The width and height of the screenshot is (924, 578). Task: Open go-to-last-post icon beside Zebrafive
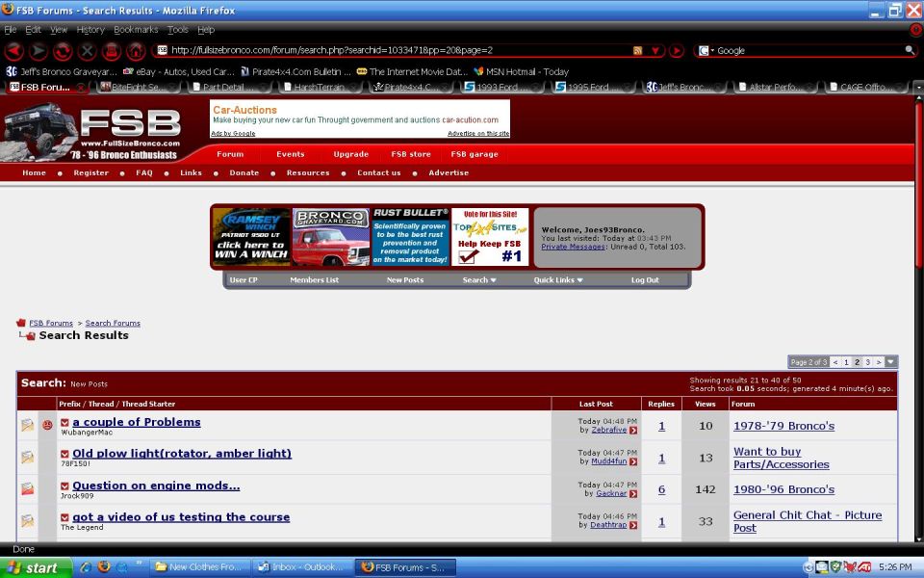coord(633,430)
